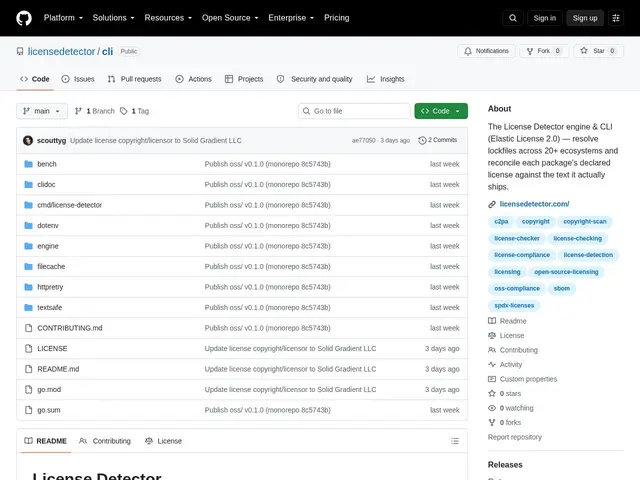Image resolution: width=640 pixels, height=480 pixels.
Task: Click the spdx-licenses topic tag
Action: coord(514,306)
